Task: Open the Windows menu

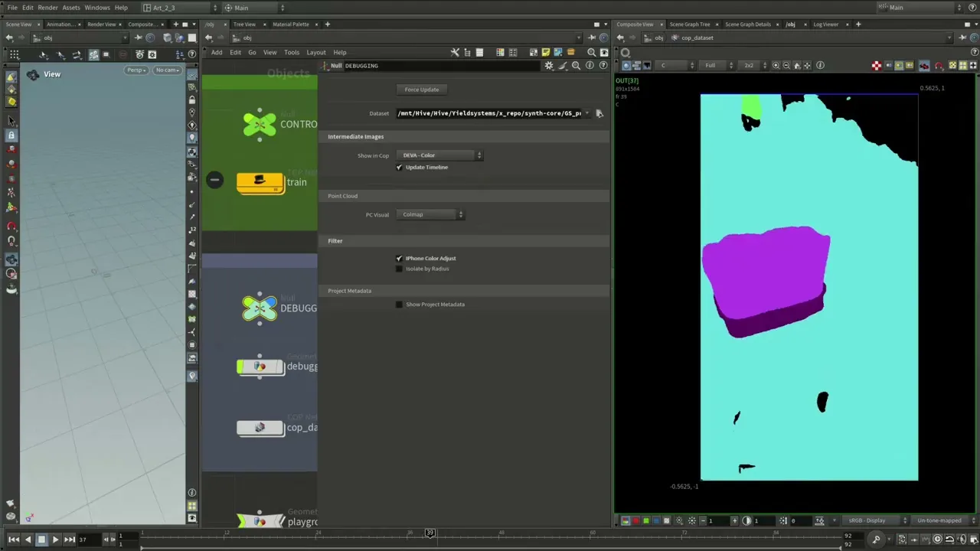Action: point(97,8)
